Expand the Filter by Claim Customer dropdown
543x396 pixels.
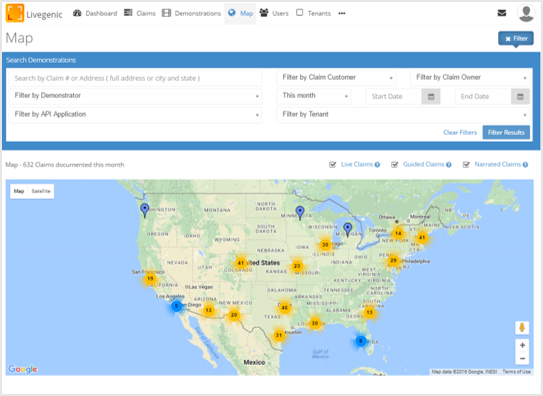[336, 78]
